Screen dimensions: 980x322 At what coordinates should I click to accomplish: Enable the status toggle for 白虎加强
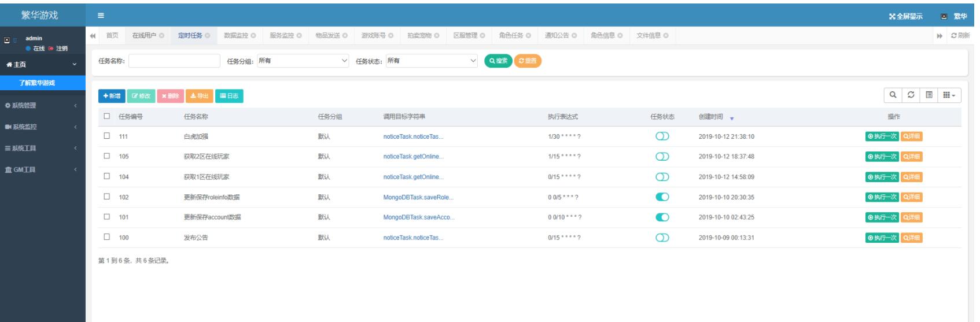pyautogui.click(x=662, y=136)
